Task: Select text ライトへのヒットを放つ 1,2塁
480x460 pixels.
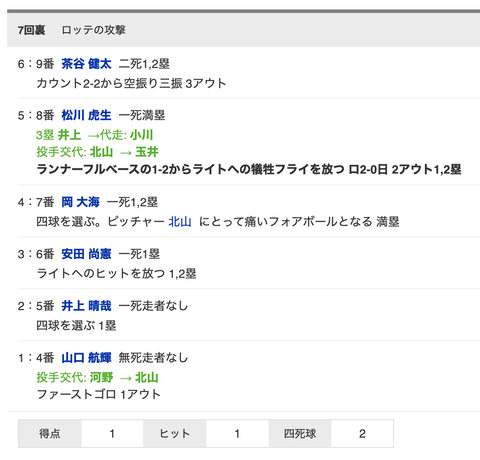Action: pyautogui.click(x=116, y=274)
